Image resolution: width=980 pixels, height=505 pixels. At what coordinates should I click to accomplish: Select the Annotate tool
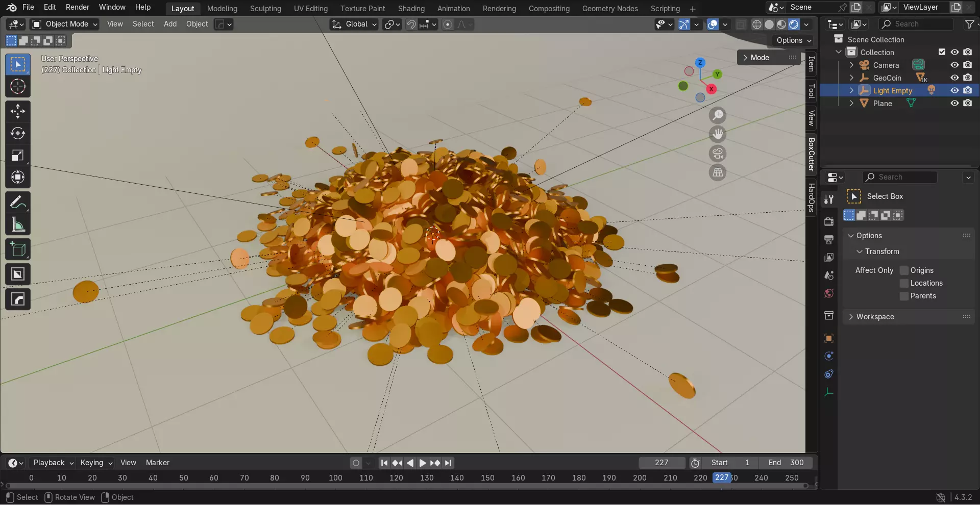[18, 202]
